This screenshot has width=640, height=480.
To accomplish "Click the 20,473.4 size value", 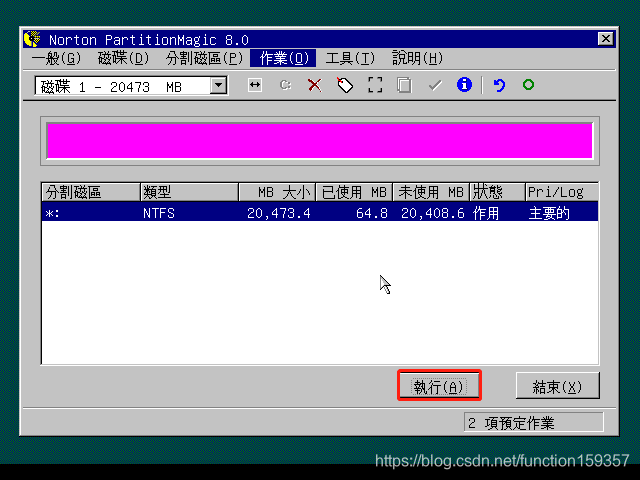I will (279, 213).
